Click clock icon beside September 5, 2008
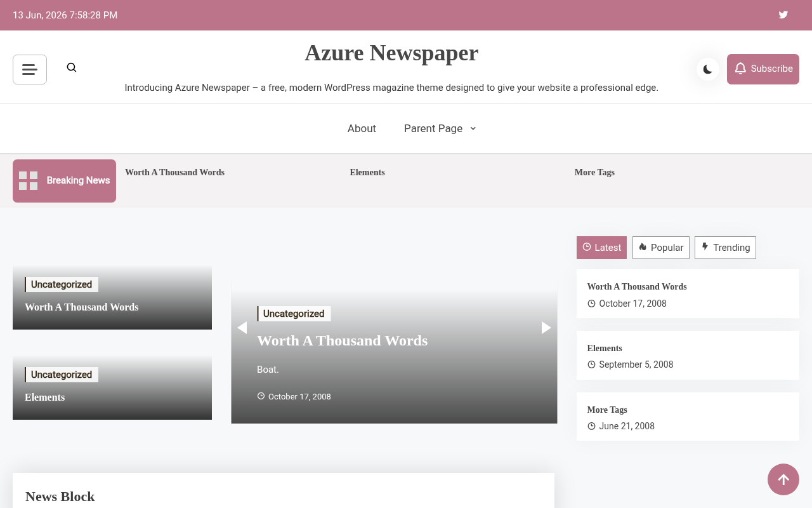This screenshot has height=508, width=812. (591, 364)
